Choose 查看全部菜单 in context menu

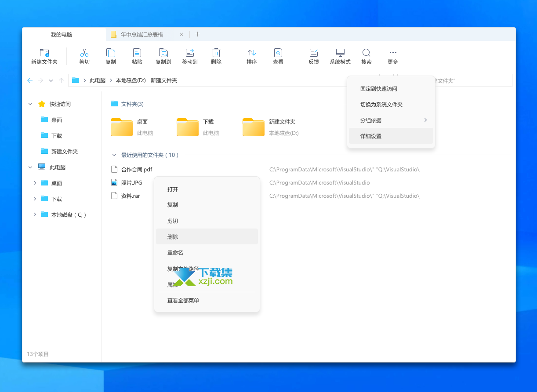tap(207, 301)
